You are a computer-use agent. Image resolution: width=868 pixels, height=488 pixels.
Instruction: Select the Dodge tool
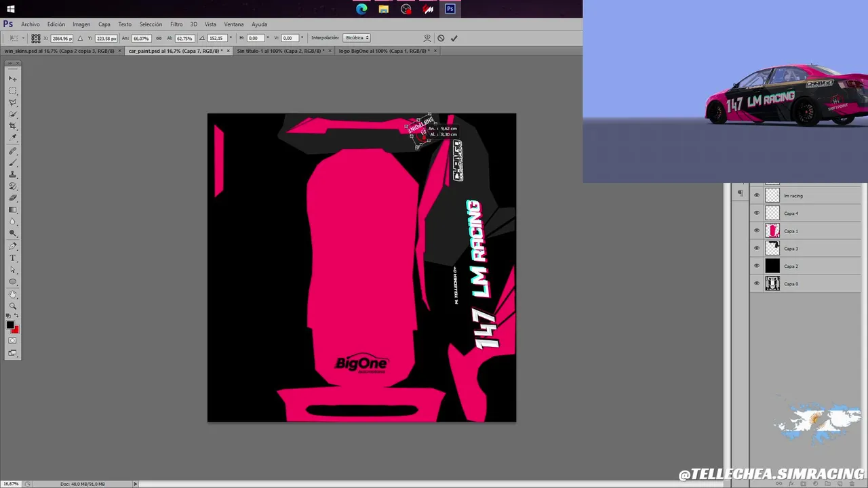13,234
